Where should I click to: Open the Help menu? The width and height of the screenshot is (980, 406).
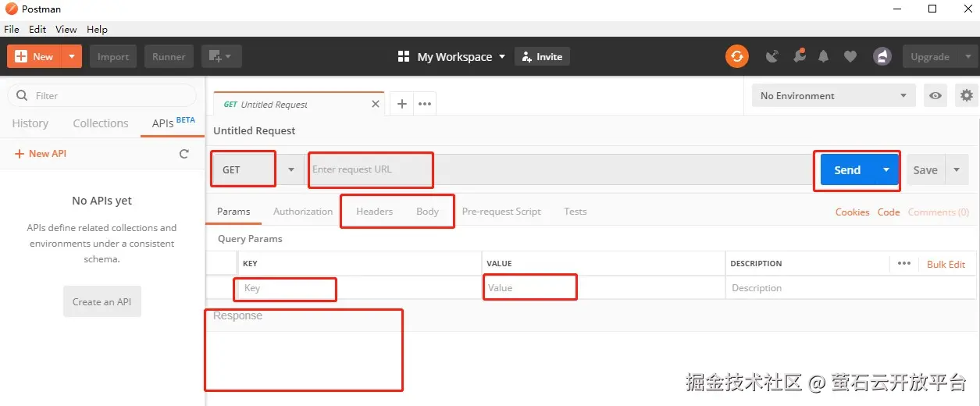coord(97,29)
